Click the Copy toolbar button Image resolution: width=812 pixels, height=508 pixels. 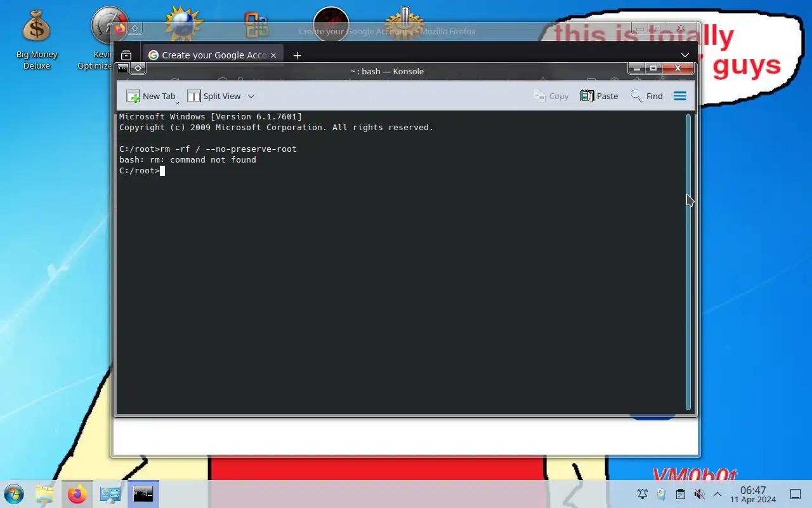pos(551,96)
